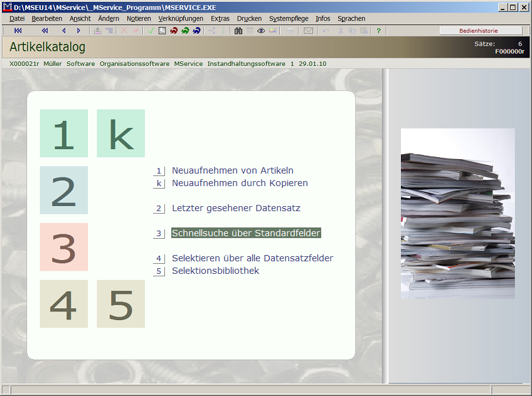Screen dimensions: 532x396
Task: Jump to first record with the double-arrow bar icon
Action: 18,31
